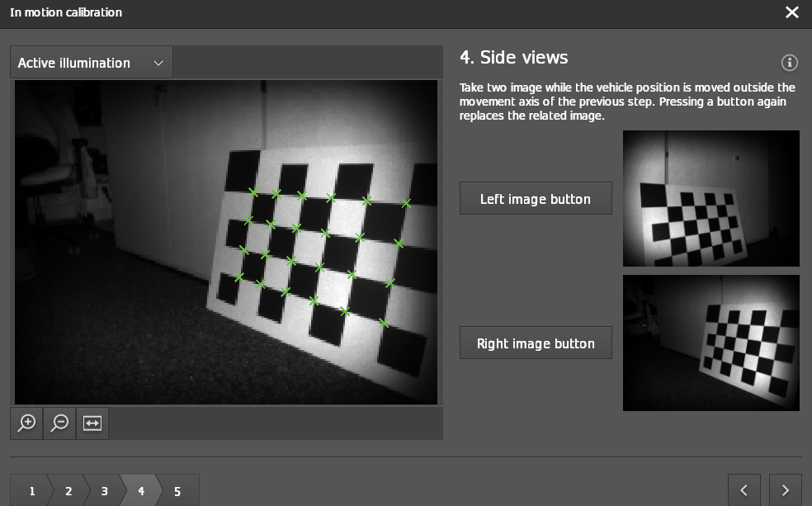Click the bottom side-view checkerboard thumbnail

point(710,343)
